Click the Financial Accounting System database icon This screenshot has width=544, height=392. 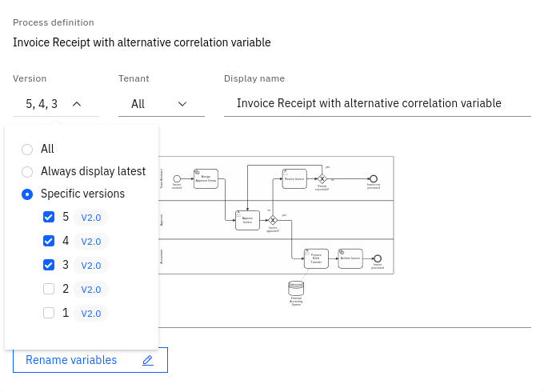coord(296,288)
